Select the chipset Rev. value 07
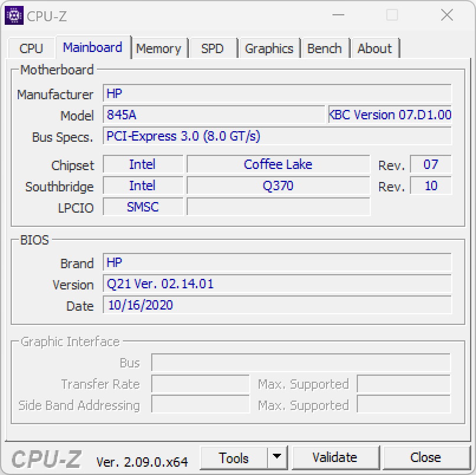 (431, 164)
